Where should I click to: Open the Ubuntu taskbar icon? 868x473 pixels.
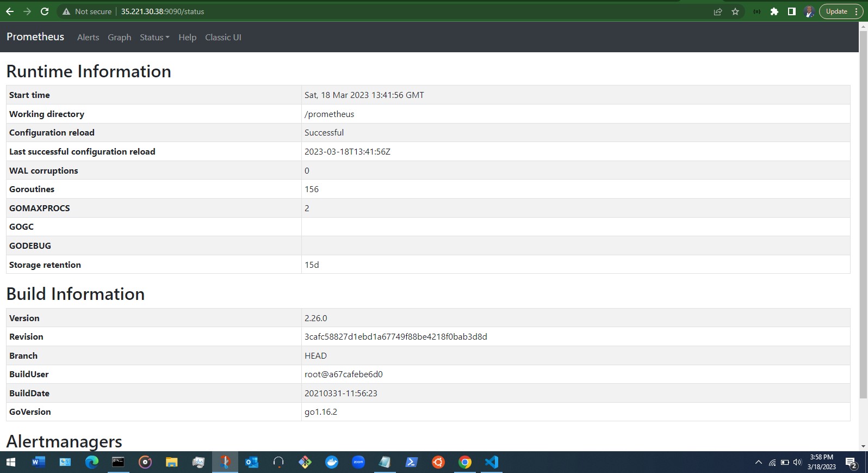pyautogui.click(x=438, y=462)
